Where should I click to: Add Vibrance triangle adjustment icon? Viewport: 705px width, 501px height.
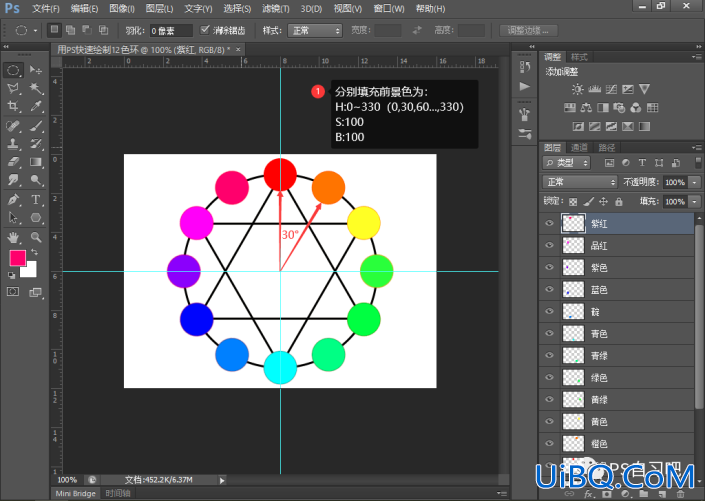(644, 89)
